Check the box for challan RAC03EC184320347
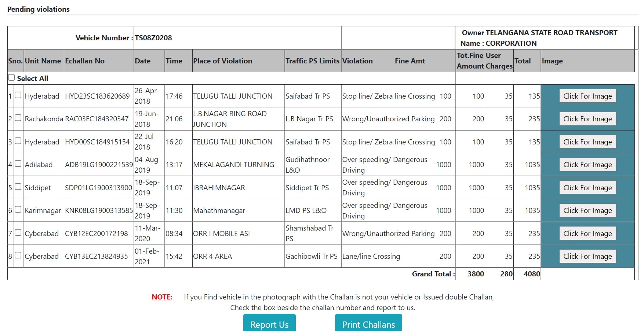 tap(18, 118)
